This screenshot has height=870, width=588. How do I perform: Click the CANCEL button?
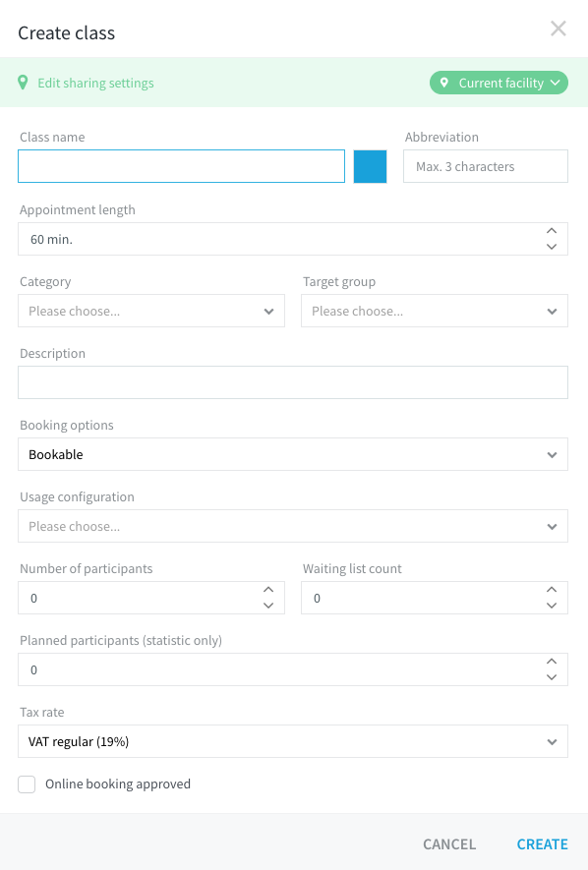(449, 844)
